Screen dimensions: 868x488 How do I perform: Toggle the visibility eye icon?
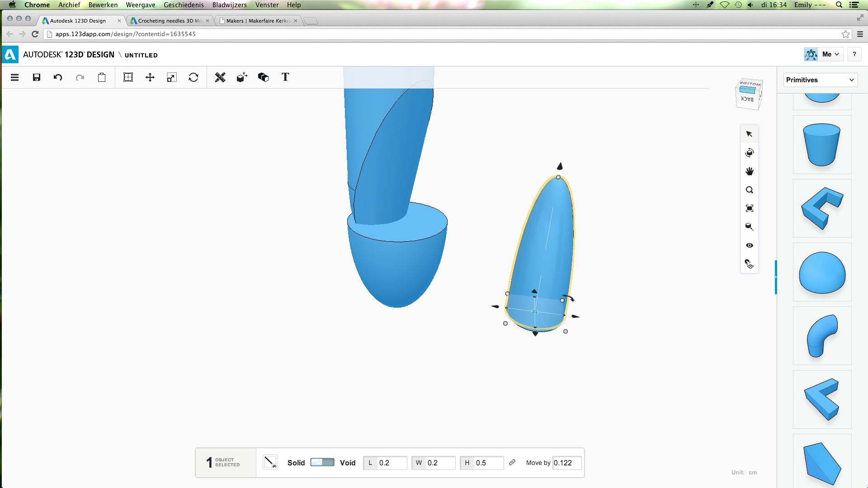749,245
